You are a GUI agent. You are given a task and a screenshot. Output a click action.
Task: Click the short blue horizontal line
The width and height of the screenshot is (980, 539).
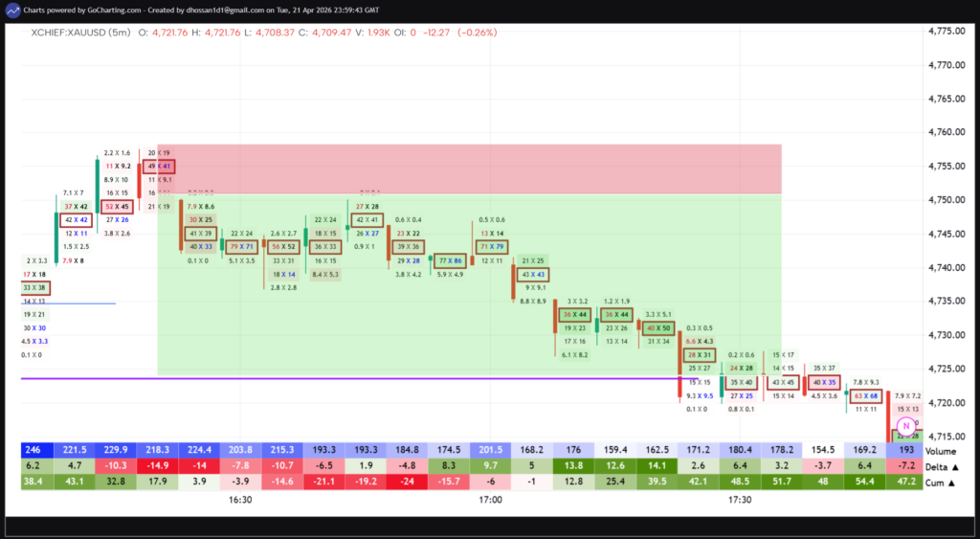click(x=67, y=303)
